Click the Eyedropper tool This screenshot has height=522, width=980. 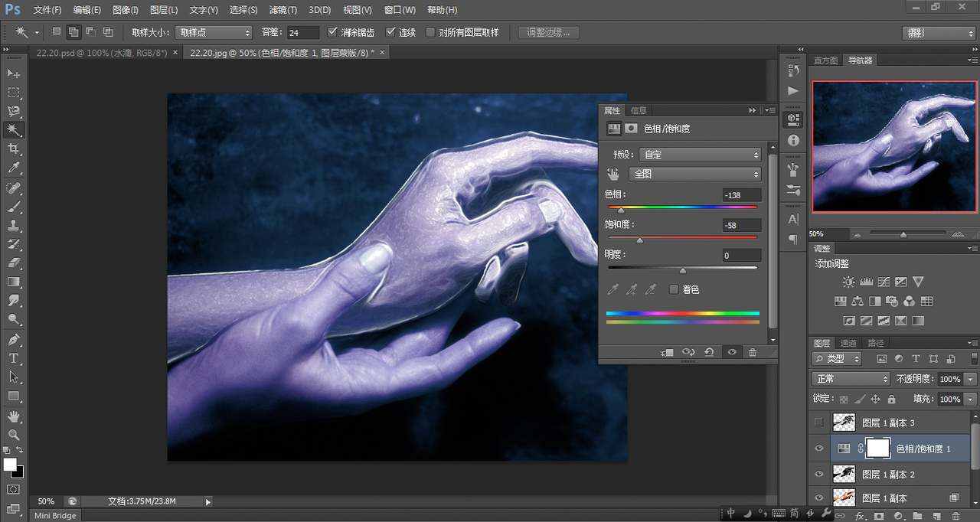14,168
